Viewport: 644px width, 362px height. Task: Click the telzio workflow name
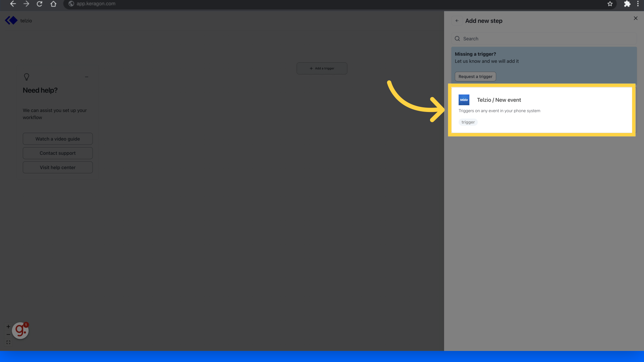click(26, 21)
